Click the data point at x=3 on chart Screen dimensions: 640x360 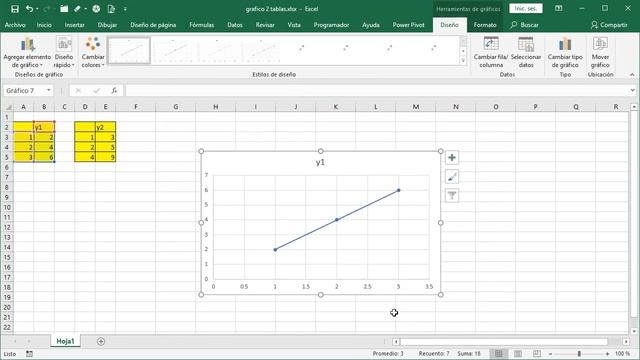pyautogui.click(x=399, y=190)
